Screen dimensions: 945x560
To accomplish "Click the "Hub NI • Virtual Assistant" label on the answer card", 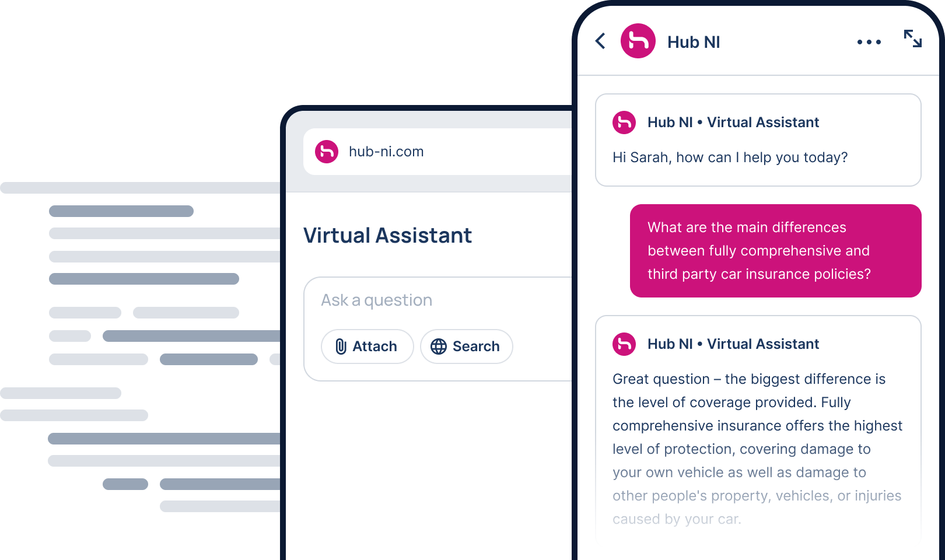I will pyautogui.click(x=733, y=344).
